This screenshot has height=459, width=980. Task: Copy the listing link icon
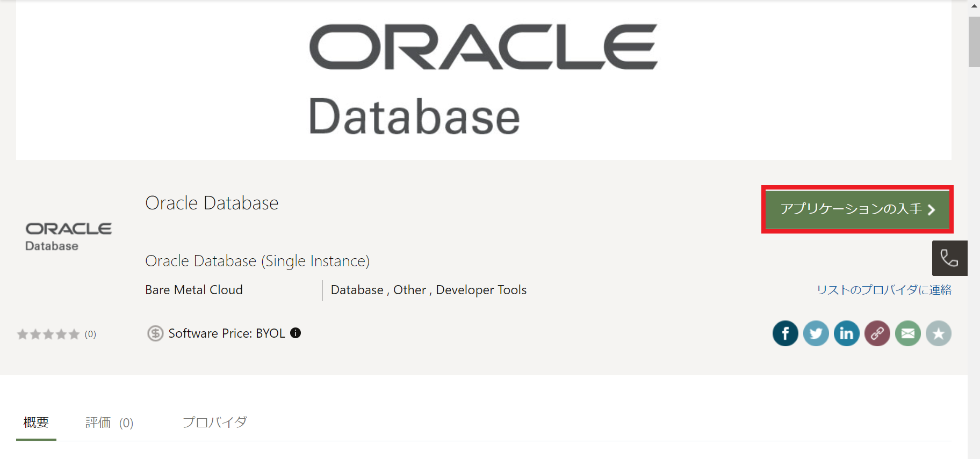877,333
